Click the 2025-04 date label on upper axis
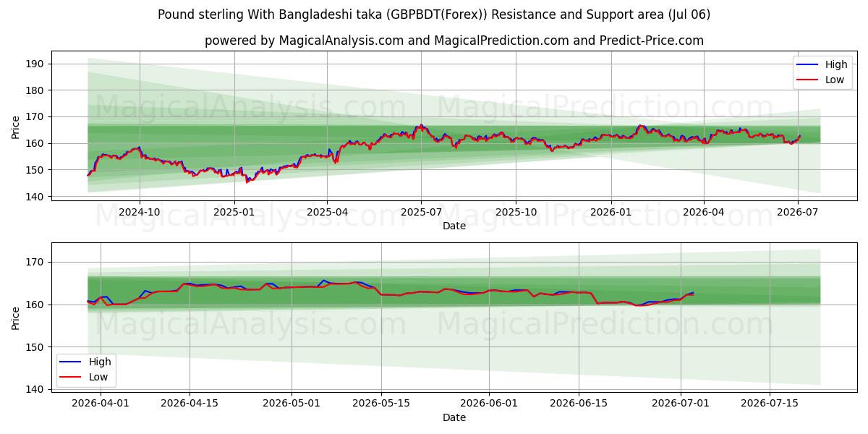This screenshot has height=434, width=868. 327,213
